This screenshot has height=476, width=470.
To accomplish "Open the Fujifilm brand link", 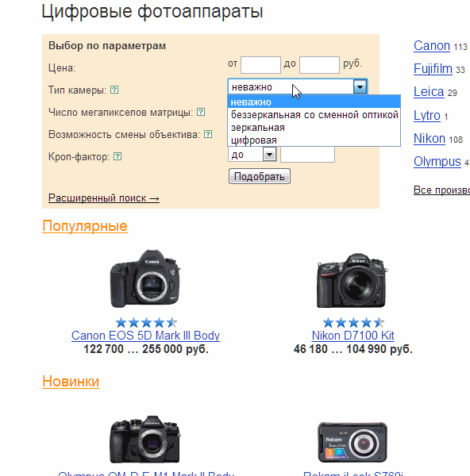I will [433, 68].
